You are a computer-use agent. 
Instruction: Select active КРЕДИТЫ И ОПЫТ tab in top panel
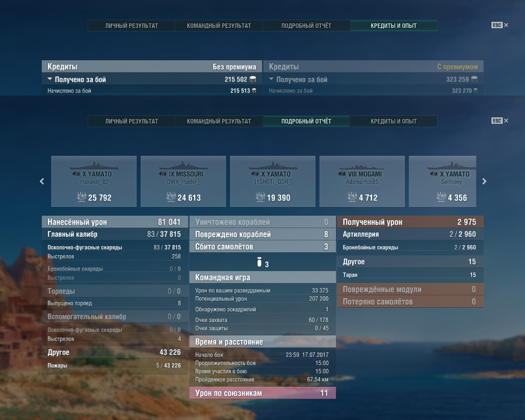(x=394, y=25)
